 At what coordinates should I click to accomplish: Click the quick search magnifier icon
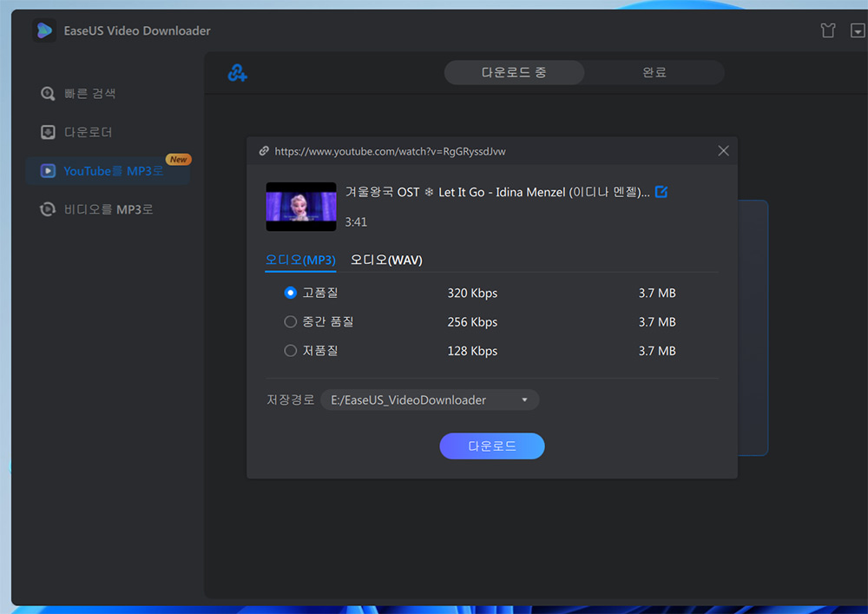click(48, 94)
